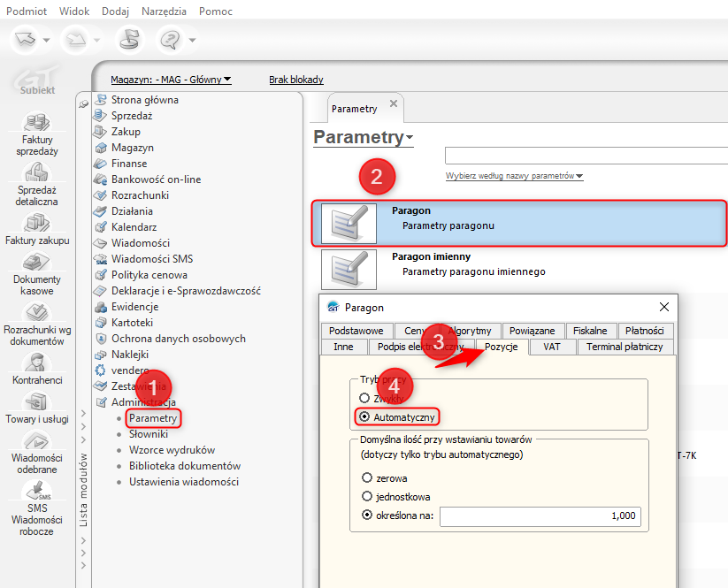Open Wzorce wydruków under Administracja
728x588 pixels.
click(172, 450)
